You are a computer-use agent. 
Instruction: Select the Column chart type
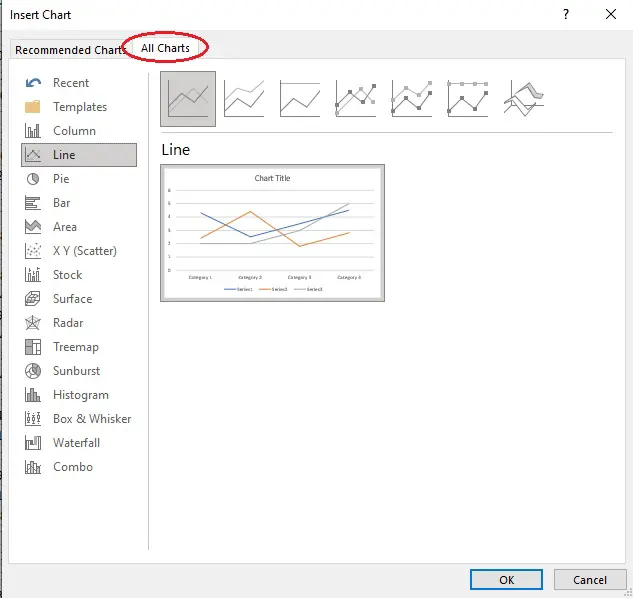[79, 131]
